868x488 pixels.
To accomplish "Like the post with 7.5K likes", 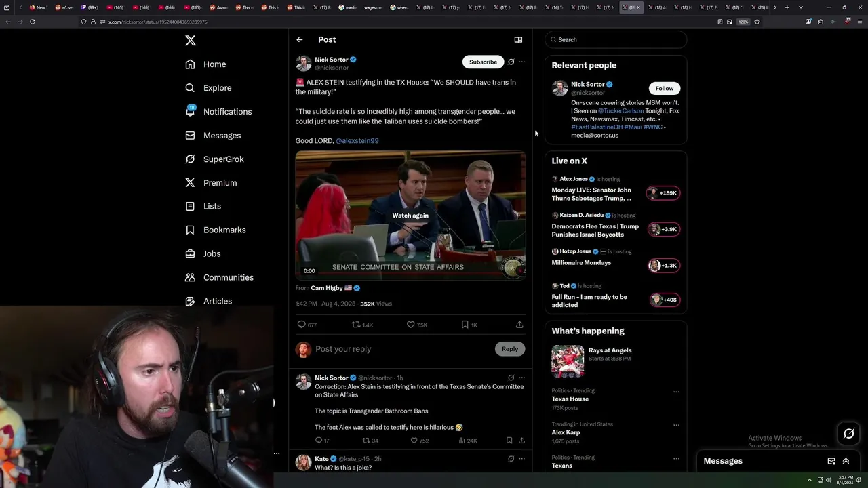I will point(410,325).
